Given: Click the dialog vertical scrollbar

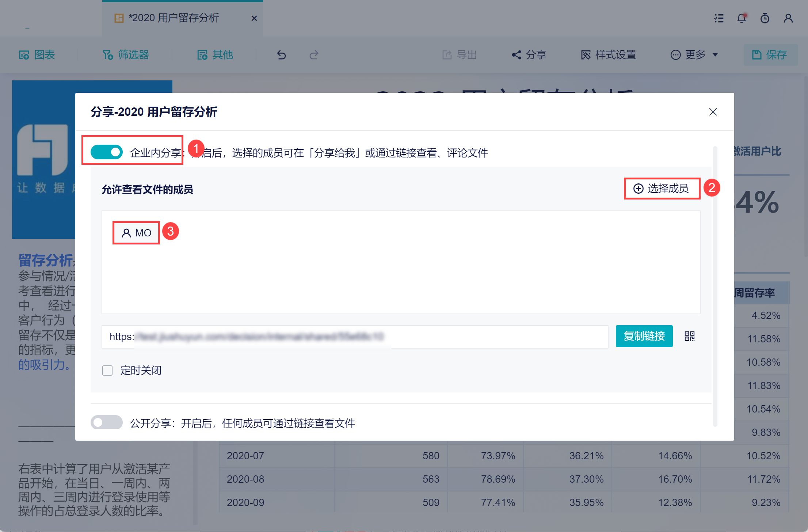Looking at the screenshot, I should click(715, 285).
